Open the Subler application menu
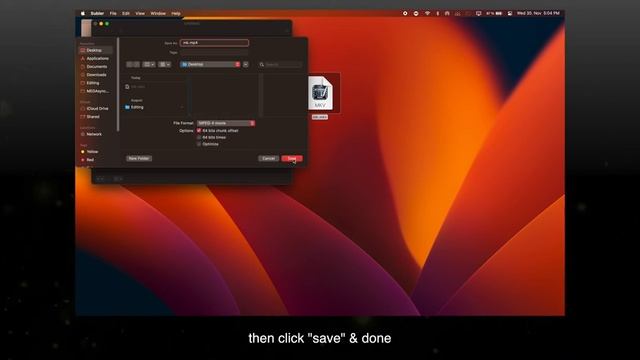640x360 pixels. pyautogui.click(x=97, y=13)
